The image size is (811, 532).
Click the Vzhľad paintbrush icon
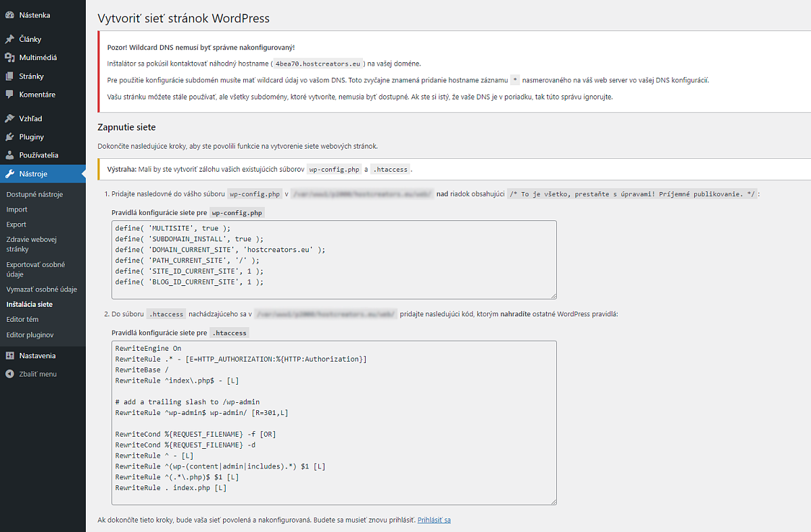(x=9, y=118)
